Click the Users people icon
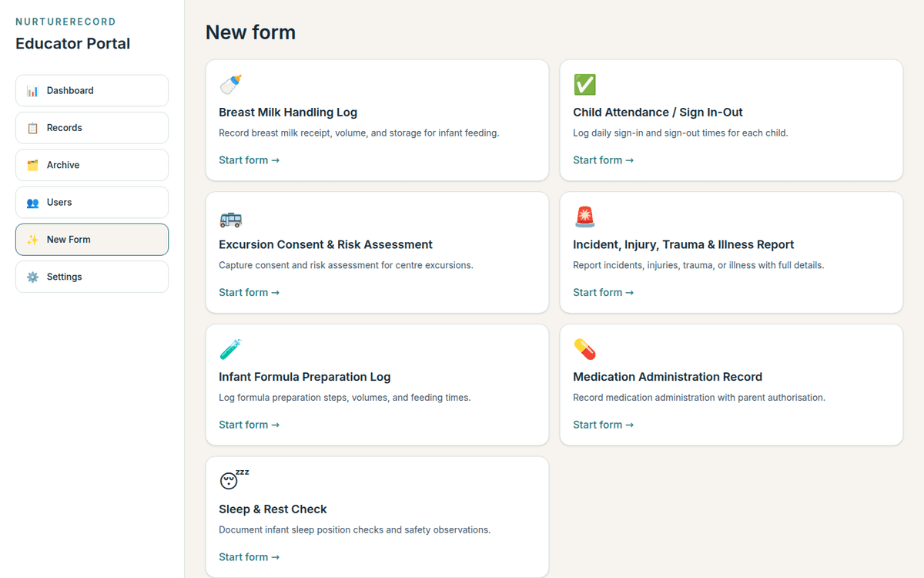924x578 pixels. click(x=32, y=202)
